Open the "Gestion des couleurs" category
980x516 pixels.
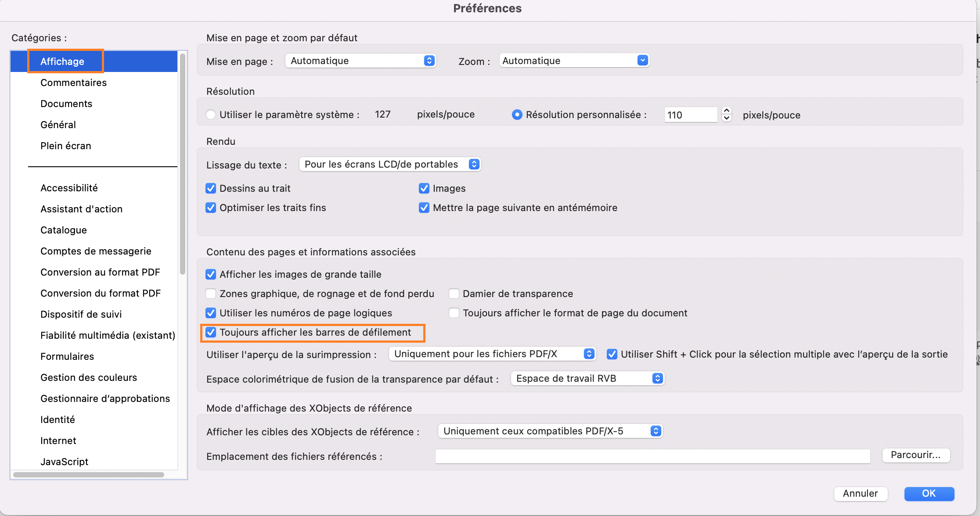[x=89, y=377]
